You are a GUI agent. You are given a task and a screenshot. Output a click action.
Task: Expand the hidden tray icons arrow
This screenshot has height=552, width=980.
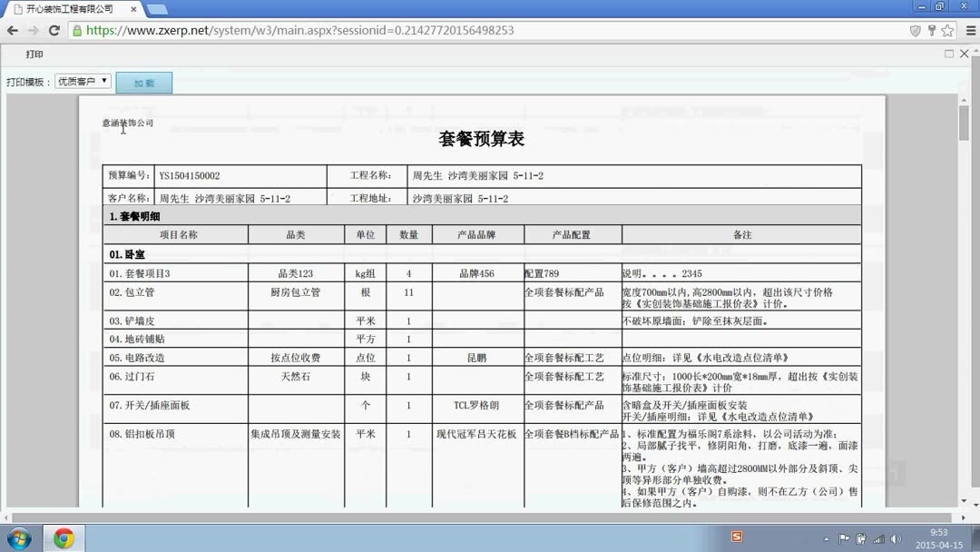(827, 537)
